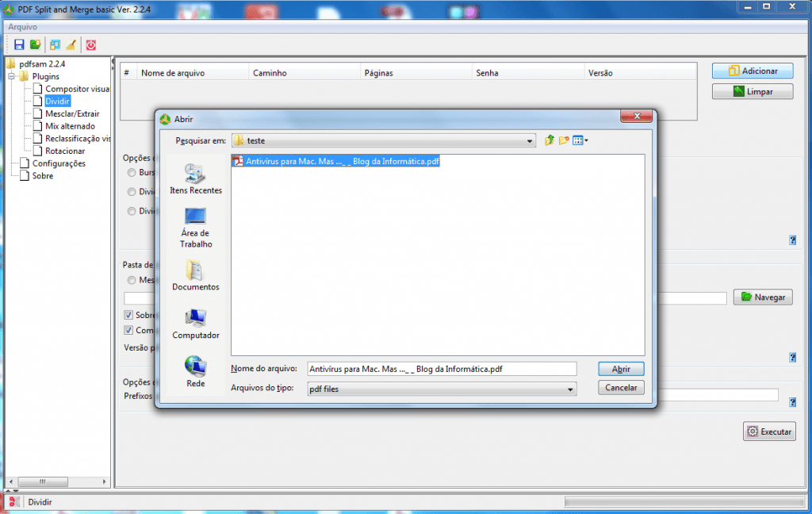
Task: Open the view mode list icon
Action: 580,140
